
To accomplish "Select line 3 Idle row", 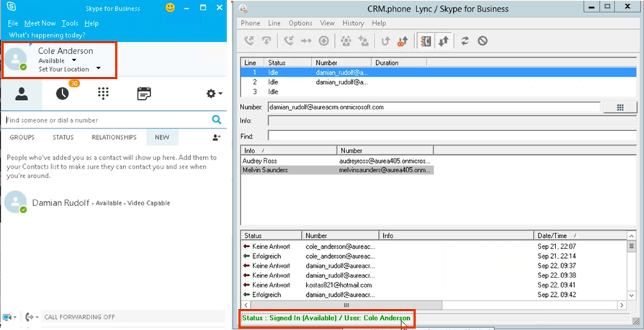I will click(438, 92).
